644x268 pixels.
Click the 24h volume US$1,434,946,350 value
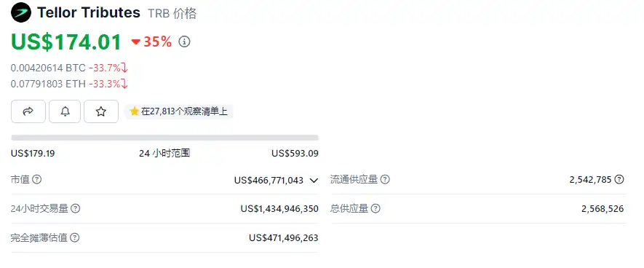(x=279, y=209)
